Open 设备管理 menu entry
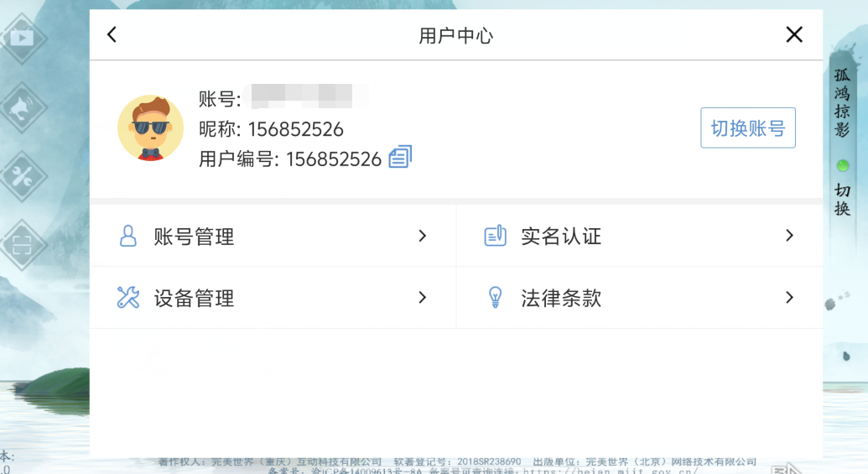 [273, 298]
